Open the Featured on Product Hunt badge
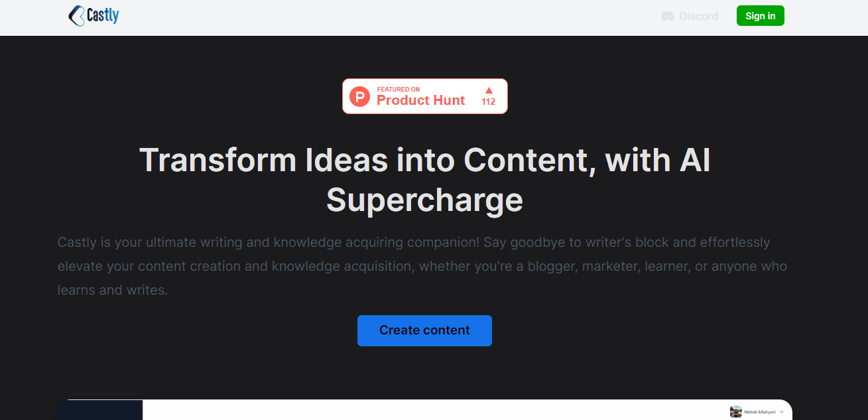Screen dimensions: 868x420 point(425,96)
